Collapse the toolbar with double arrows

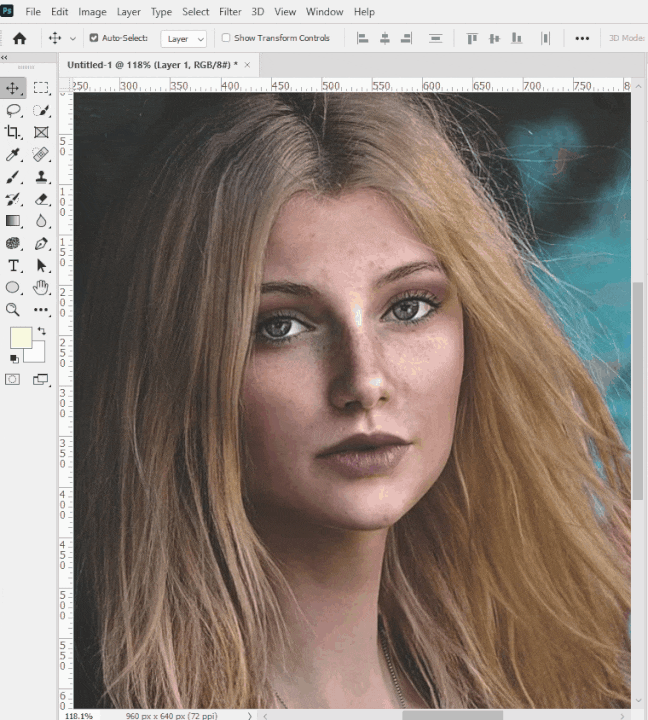click(x=4, y=57)
